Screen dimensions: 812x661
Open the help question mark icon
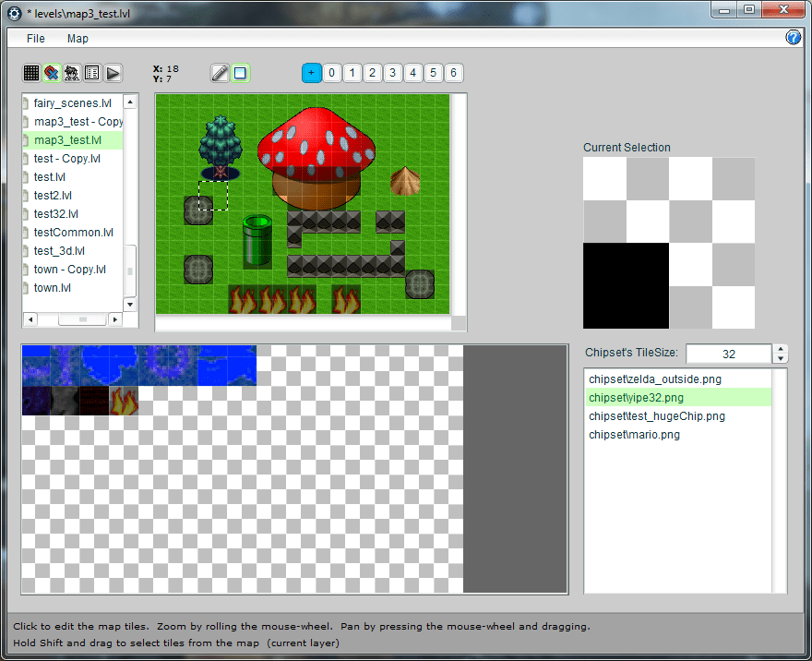794,38
